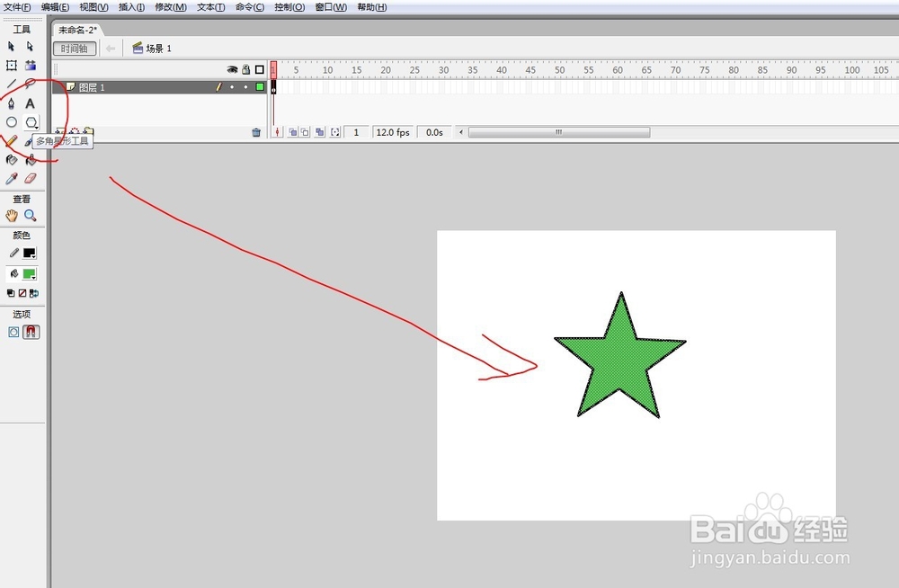Click the 12.0 fps frame rate field
Viewport: 899px width, 588px height.
tap(393, 132)
